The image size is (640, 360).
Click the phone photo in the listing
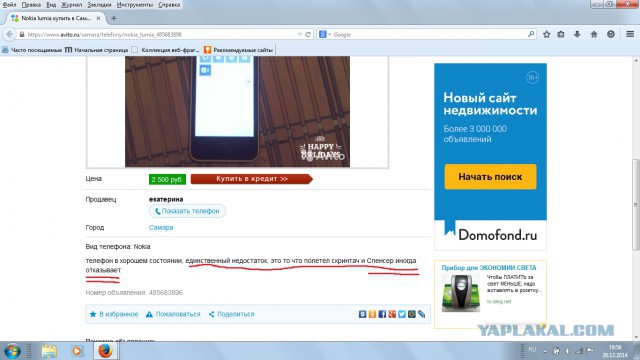click(237, 111)
